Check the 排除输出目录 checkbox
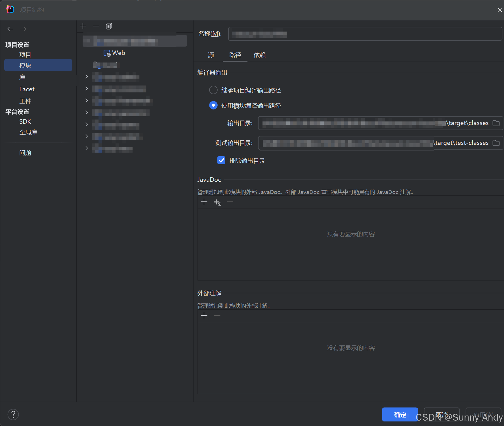The height and width of the screenshot is (426, 504). coord(221,160)
